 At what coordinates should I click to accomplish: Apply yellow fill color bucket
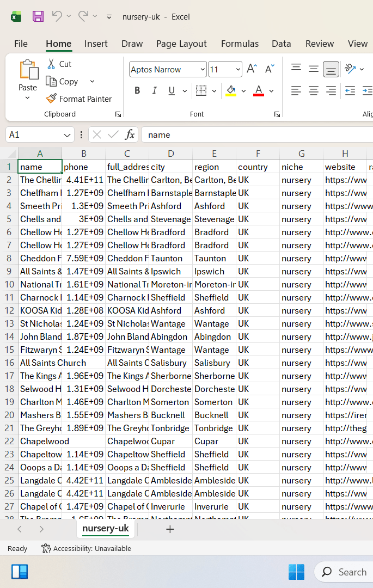tap(231, 90)
